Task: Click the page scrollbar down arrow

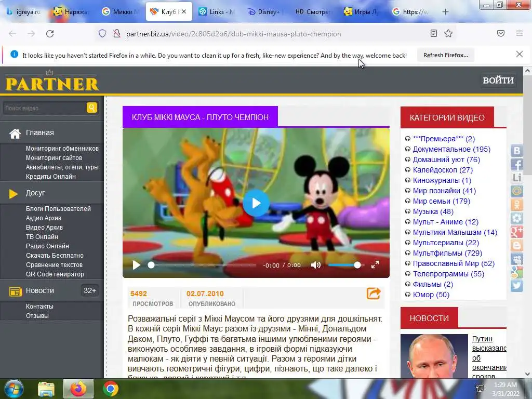Action: pyautogui.click(x=527, y=374)
